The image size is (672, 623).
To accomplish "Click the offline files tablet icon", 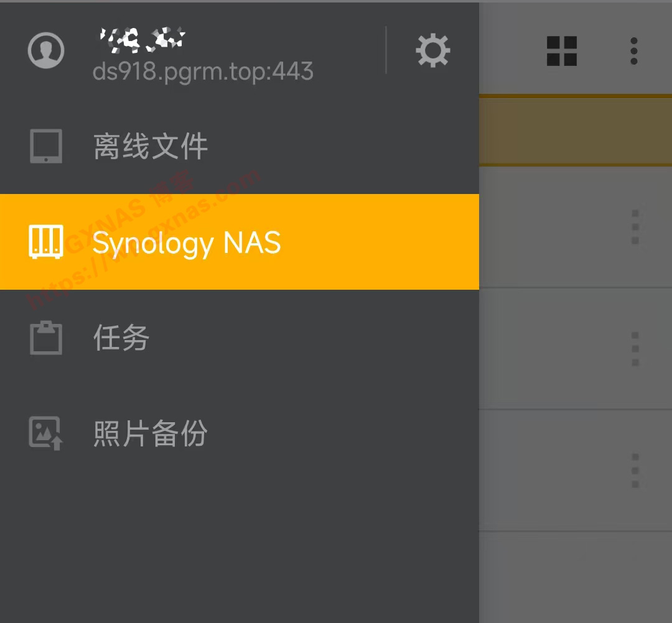I will (x=46, y=146).
